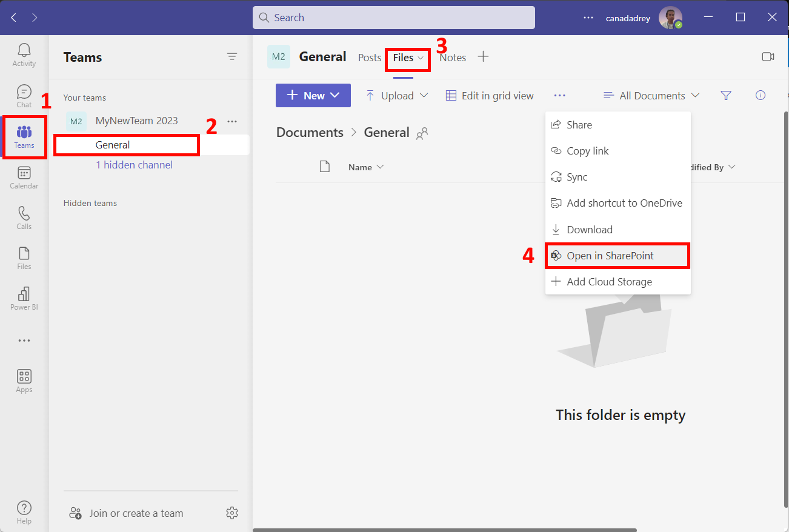Screen dimensions: 789x532
Task: Open the Activity feed in sidebar
Action: pyautogui.click(x=24, y=55)
